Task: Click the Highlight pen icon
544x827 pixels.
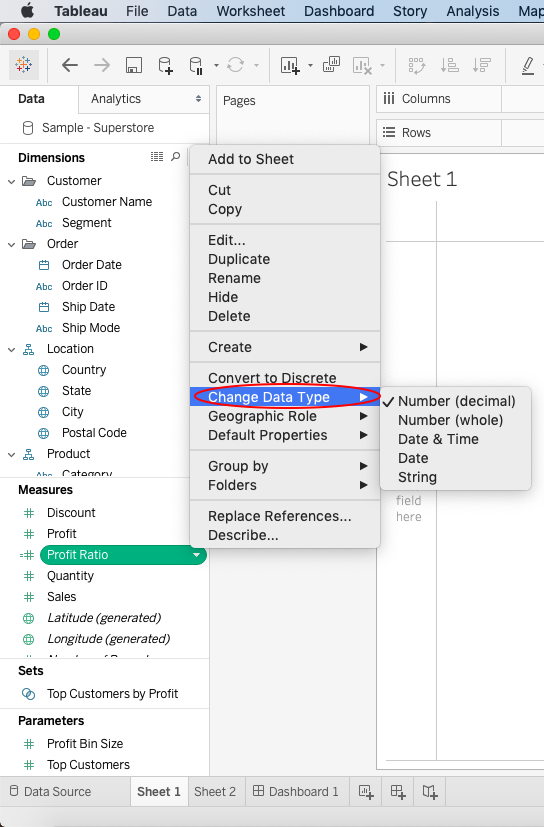Action: (x=528, y=65)
